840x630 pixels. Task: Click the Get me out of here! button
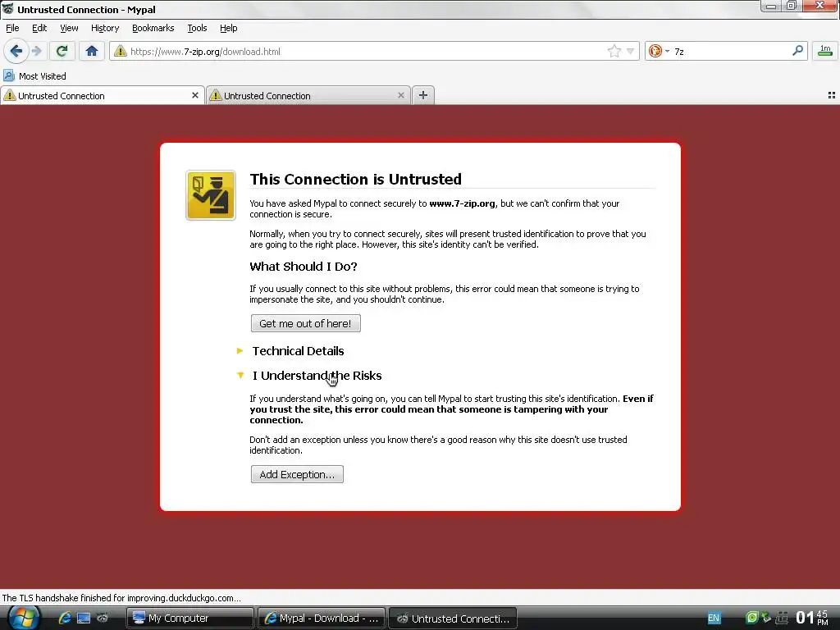click(305, 323)
